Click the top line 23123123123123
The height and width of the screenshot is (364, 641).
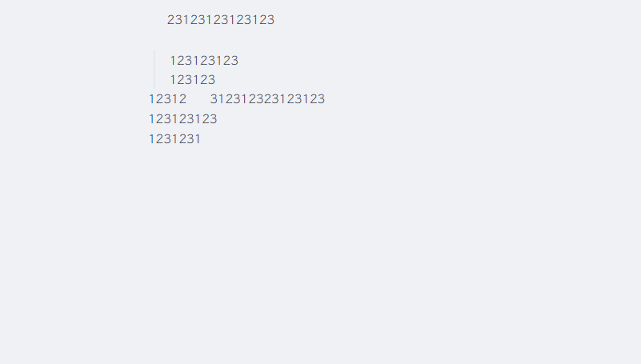click(221, 20)
